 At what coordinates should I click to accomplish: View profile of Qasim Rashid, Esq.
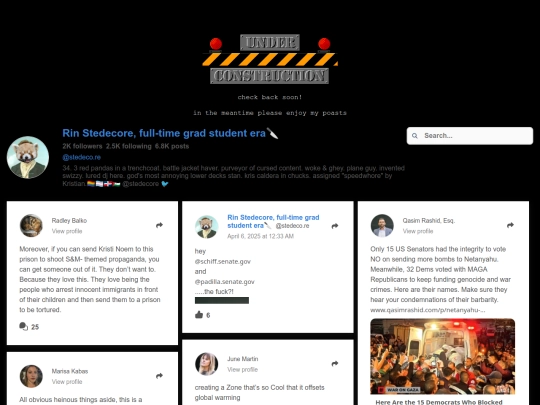418,231
